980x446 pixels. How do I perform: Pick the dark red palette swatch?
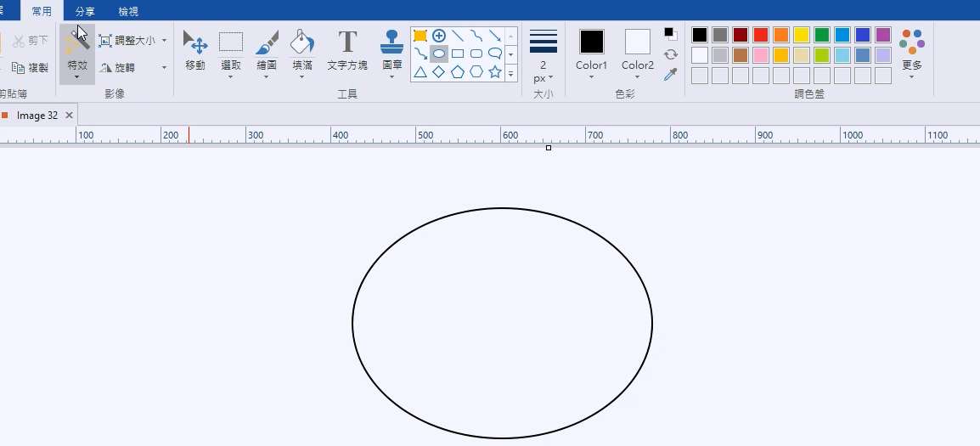tap(741, 35)
